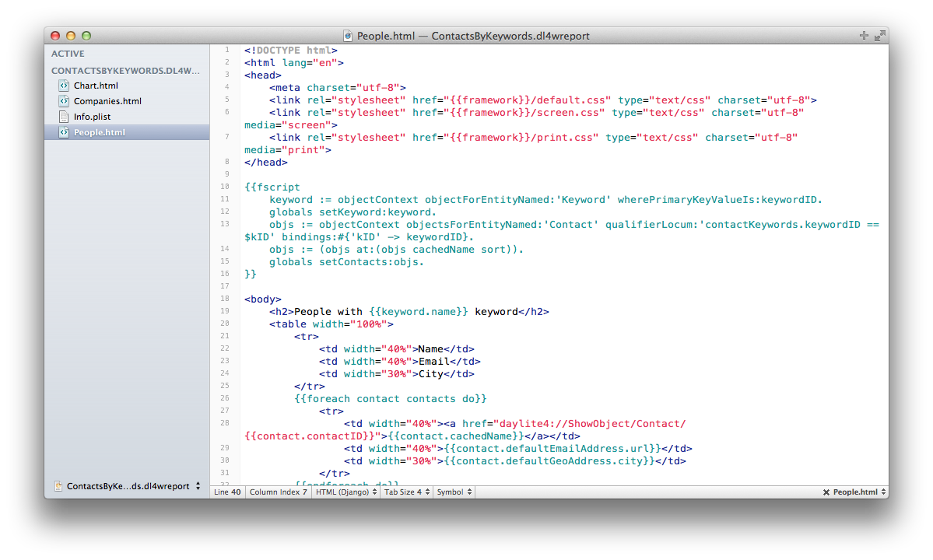Click 'Contact' entity name in line 13

571,225
